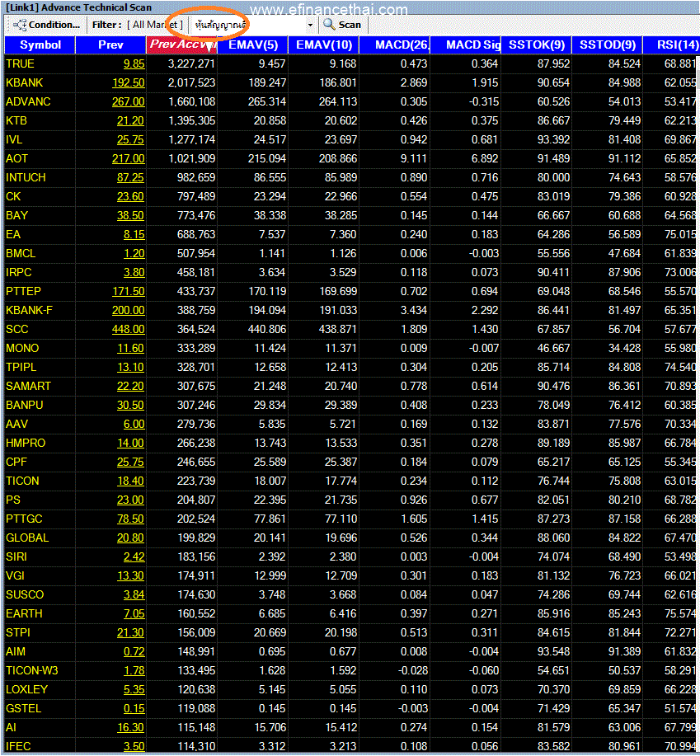Select the HMPRO symbol

pos(26,443)
